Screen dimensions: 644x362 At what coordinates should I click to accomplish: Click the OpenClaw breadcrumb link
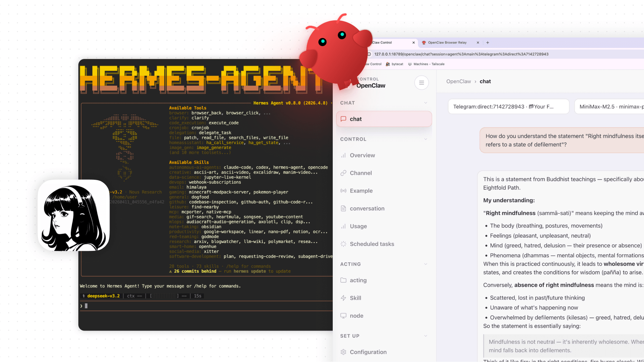click(x=459, y=81)
